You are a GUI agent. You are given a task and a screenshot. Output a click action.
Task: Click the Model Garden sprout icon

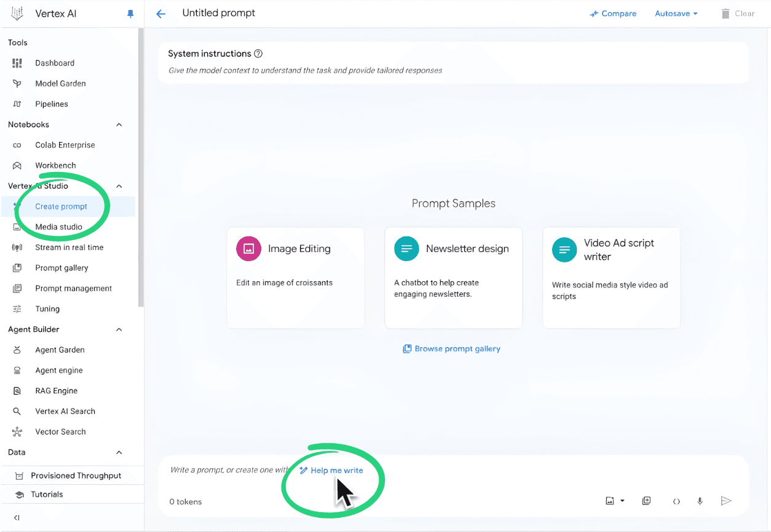17,84
